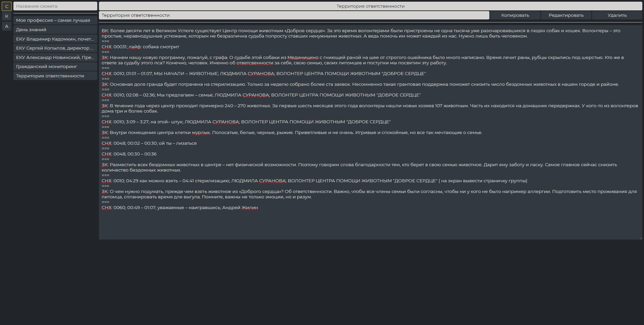644x325 pixels.
Task: Click the 'Название сюжета' search field
Action: click(x=55, y=6)
